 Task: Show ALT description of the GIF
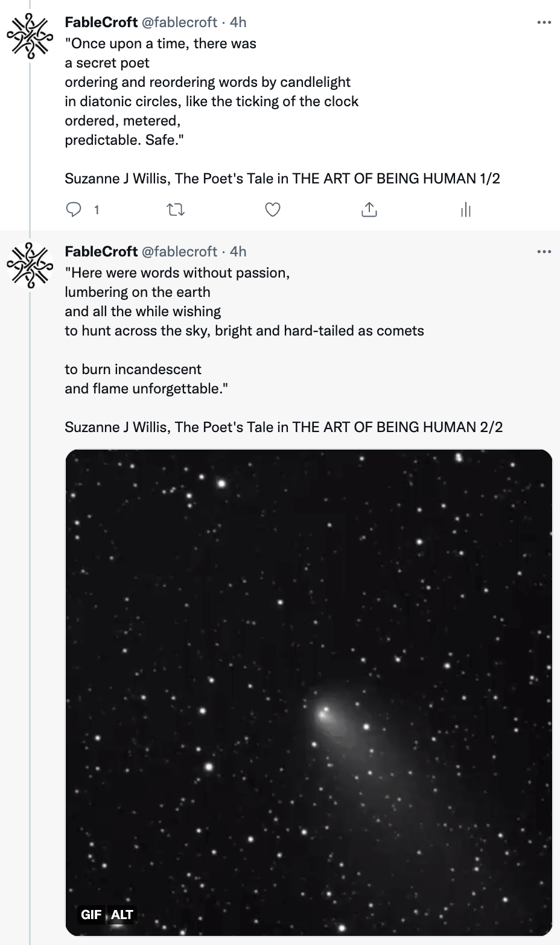[x=122, y=915]
